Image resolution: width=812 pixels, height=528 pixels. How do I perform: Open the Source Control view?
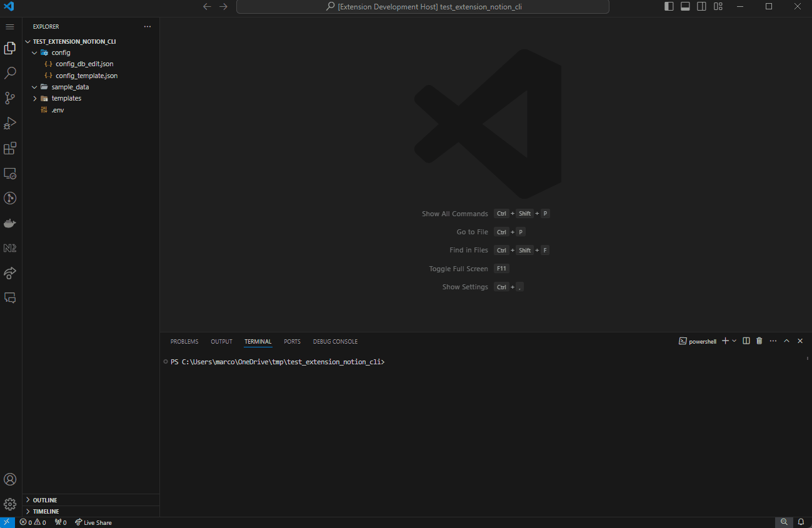(x=10, y=98)
